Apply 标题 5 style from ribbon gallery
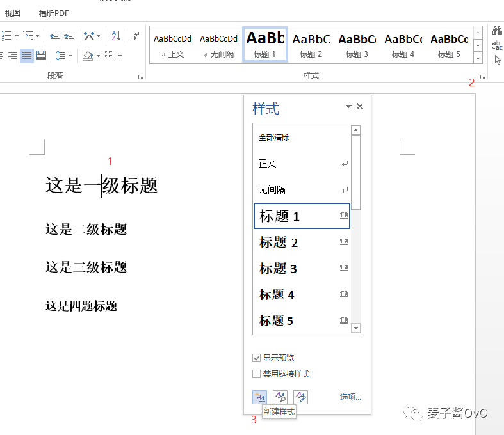This screenshot has width=504, height=435. click(449, 45)
